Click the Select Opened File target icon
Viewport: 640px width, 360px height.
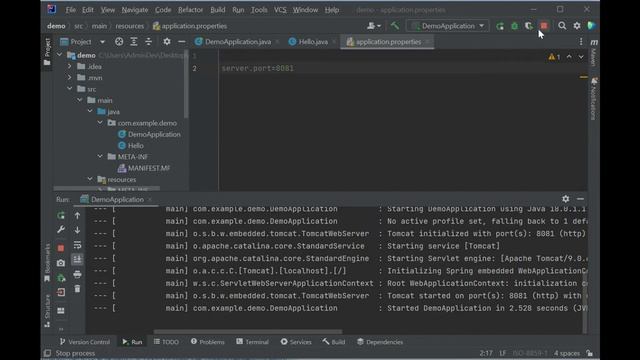[119, 42]
